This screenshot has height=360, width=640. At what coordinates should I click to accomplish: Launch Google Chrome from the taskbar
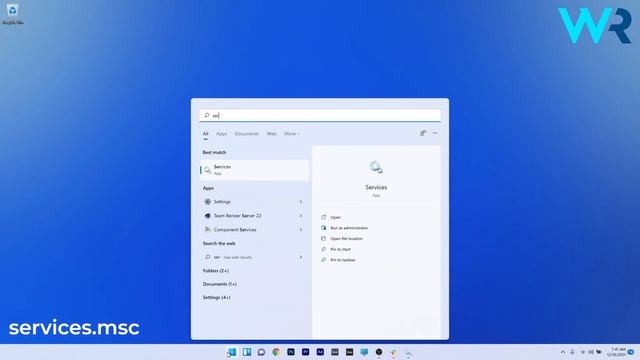(276, 352)
